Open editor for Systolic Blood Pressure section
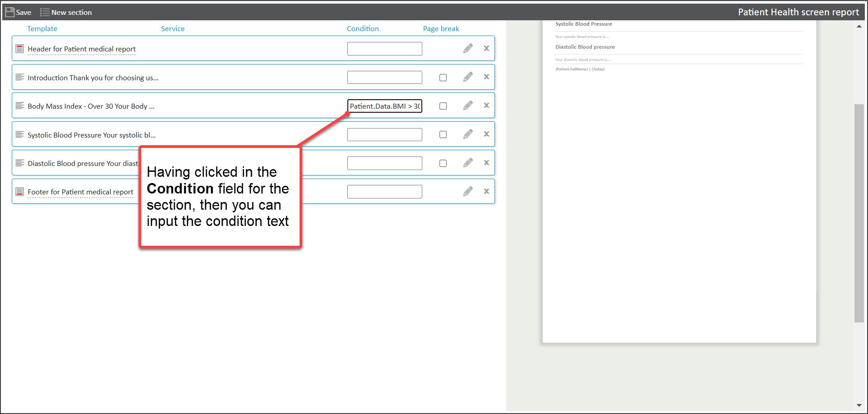The width and height of the screenshot is (868, 414). (x=468, y=134)
